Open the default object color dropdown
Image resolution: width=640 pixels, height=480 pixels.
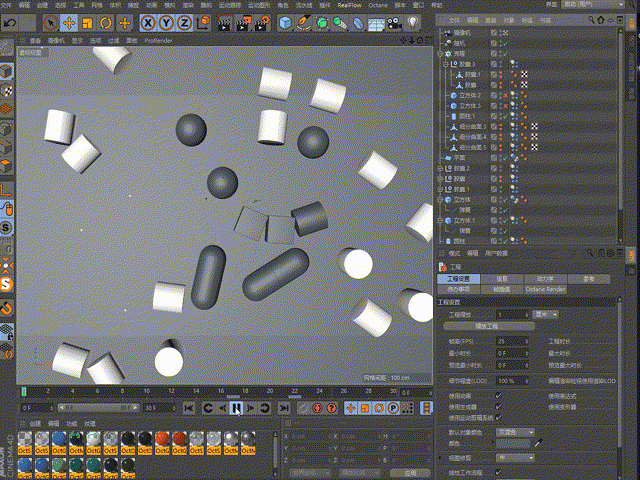(516, 432)
